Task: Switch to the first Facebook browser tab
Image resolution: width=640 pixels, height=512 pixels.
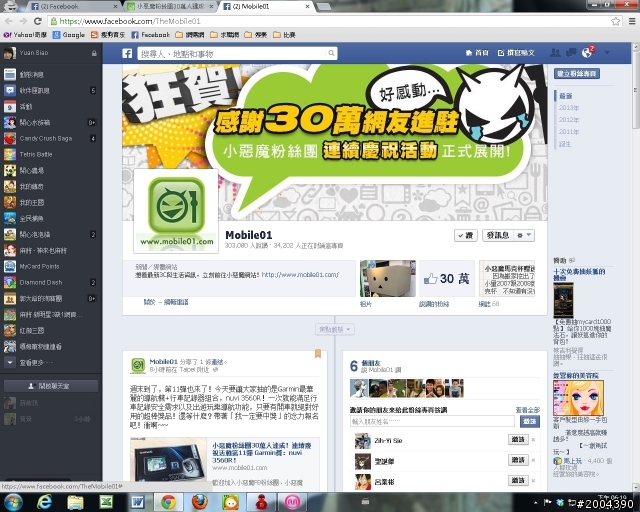Action: pos(73,7)
